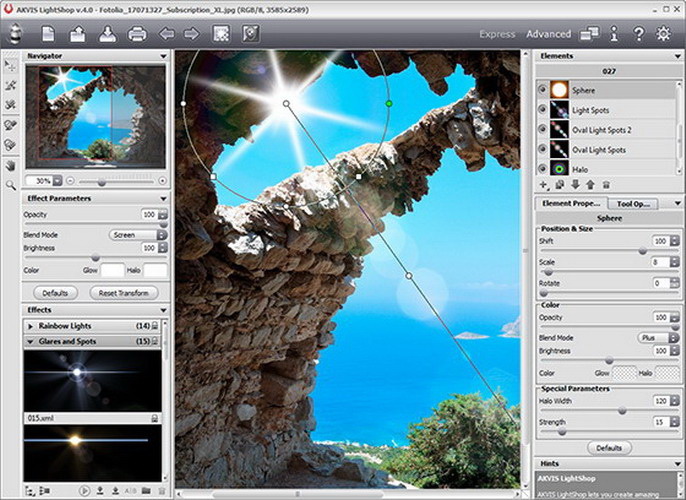Select the sparkle brush tool below the arrow tool
The width and height of the screenshot is (686, 500).
coord(10,85)
